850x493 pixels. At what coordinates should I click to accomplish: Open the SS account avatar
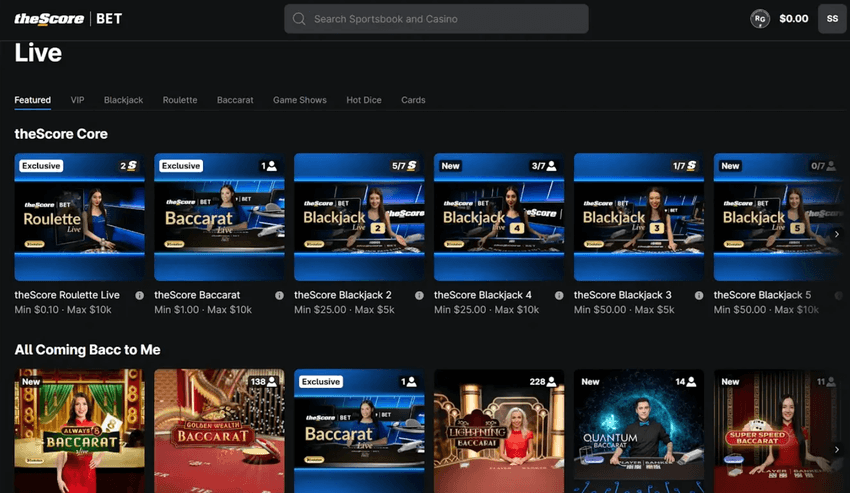pos(832,19)
